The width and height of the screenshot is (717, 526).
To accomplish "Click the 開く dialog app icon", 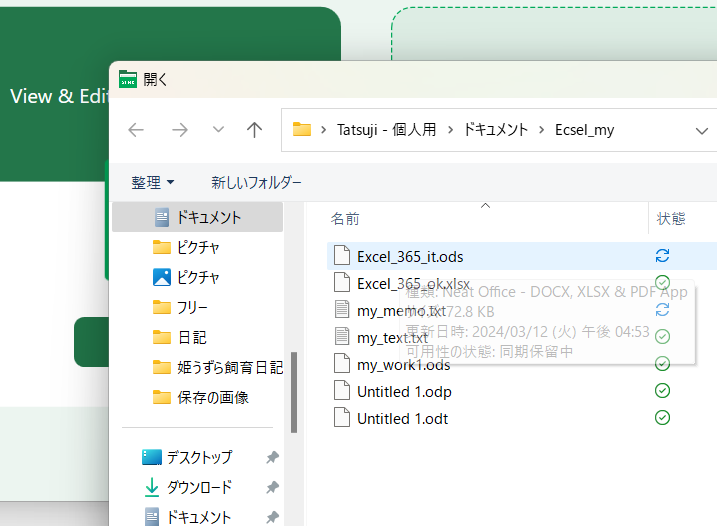I will [x=128, y=79].
